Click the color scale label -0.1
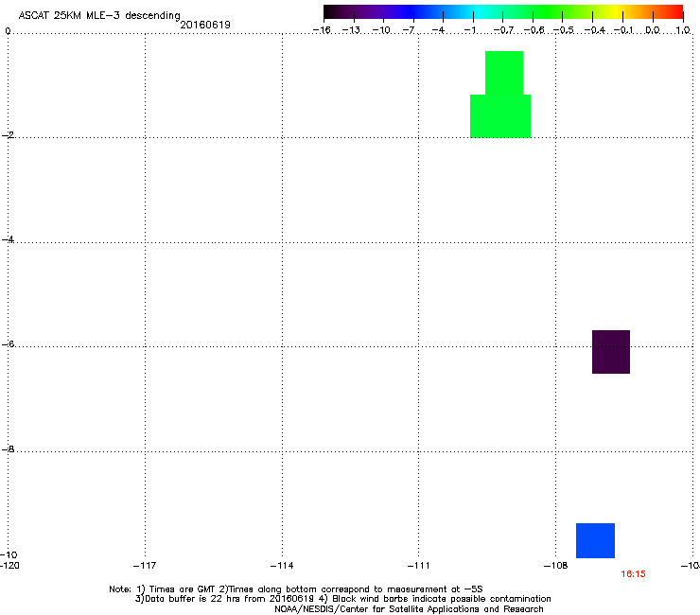Image resolution: width=700 pixels, height=615 pixels. pos(623,30)
